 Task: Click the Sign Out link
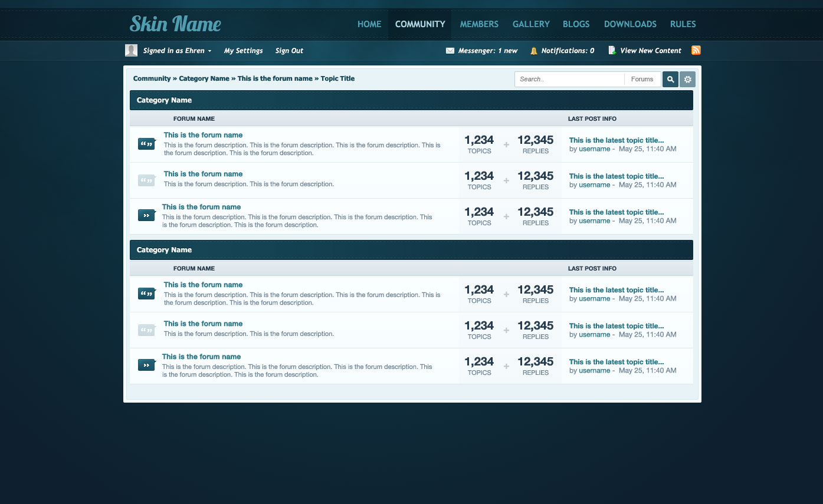(x=289, y=51)
